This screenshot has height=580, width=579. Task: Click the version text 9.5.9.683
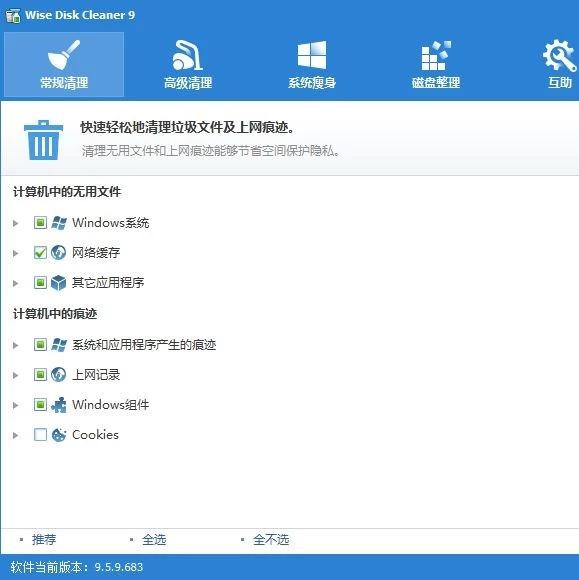tap(119, 567)
